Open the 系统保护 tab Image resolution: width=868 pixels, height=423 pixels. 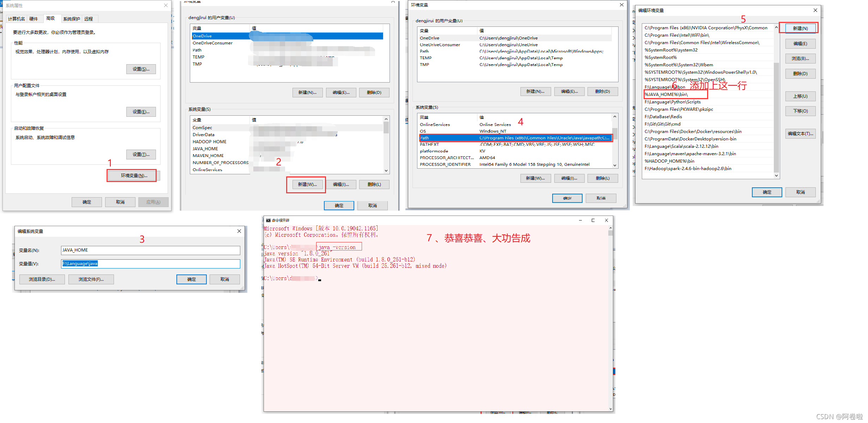pos(71,19)
